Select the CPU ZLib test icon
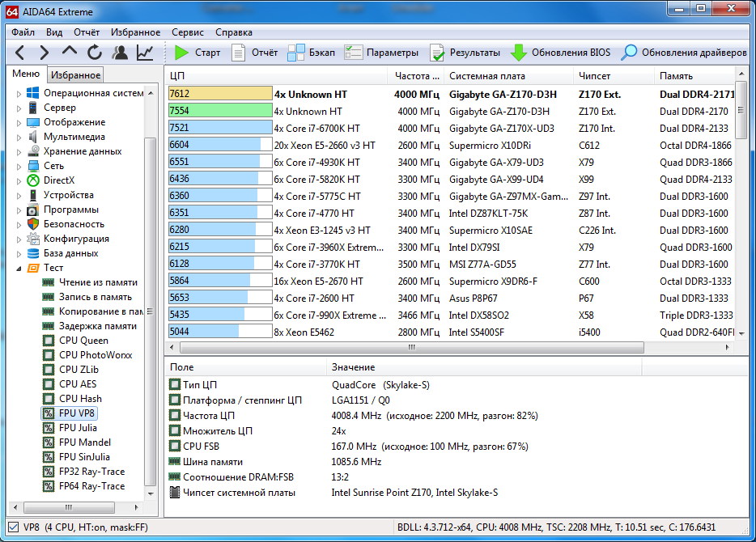756x542 pixels. [49, 370]
